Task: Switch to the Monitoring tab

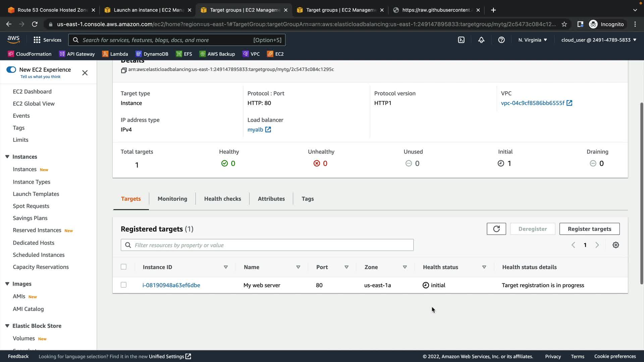Action: pos(172,199)
